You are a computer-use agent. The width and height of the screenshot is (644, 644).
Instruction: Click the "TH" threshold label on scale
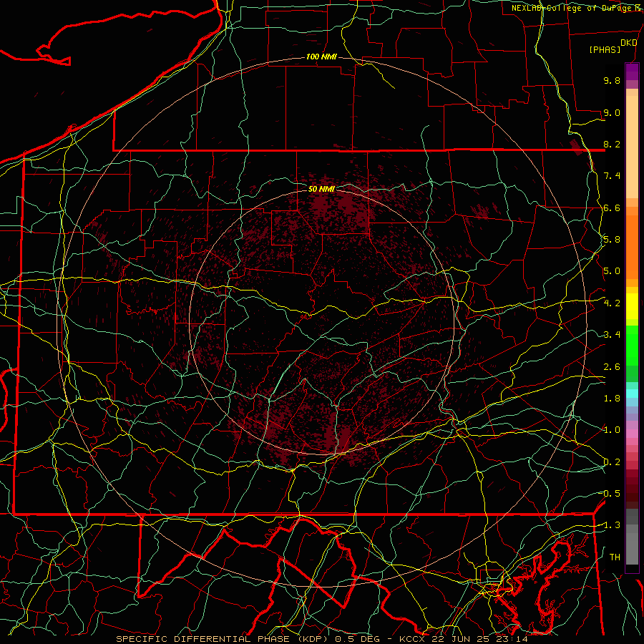point(615,557)
